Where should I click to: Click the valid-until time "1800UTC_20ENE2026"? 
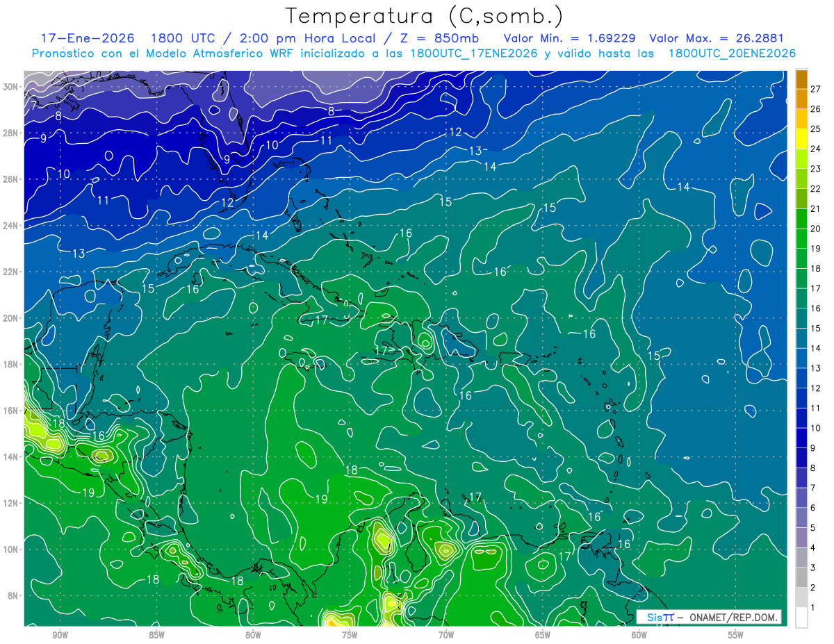[x=732, y=53]
